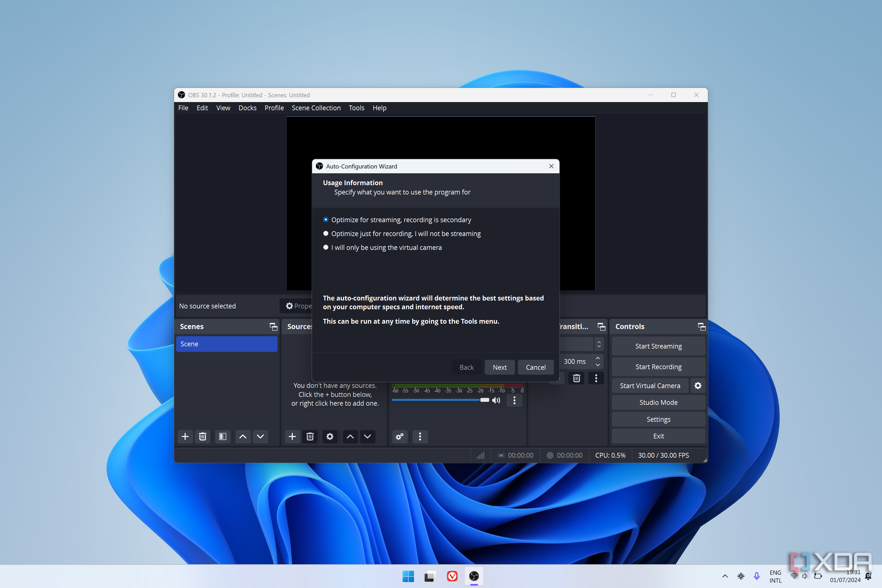
Task: Click Start Recording button
Action: [658, 367]
